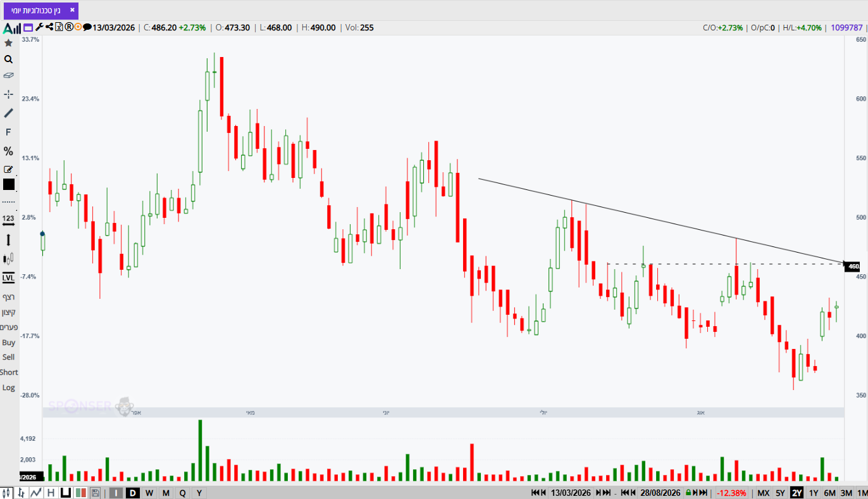Click the circled R icon
This screenshot has height=499, width=868.
(x=69, y=27)
